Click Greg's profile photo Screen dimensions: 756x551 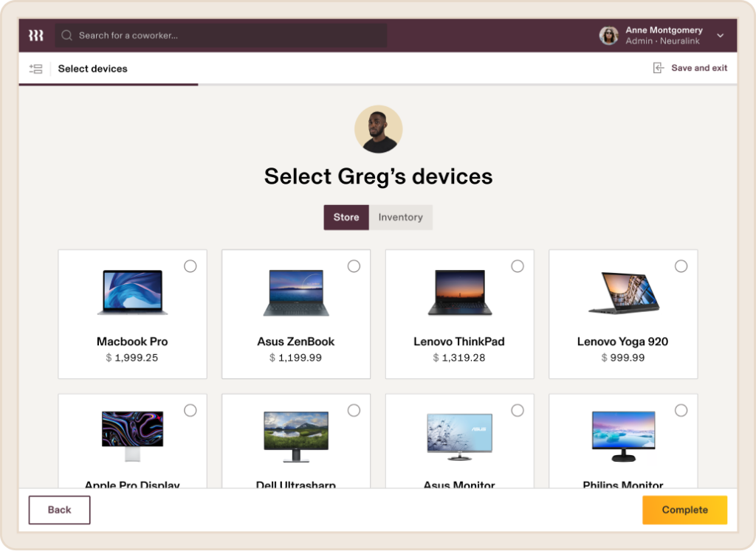(x=379, y=128)
